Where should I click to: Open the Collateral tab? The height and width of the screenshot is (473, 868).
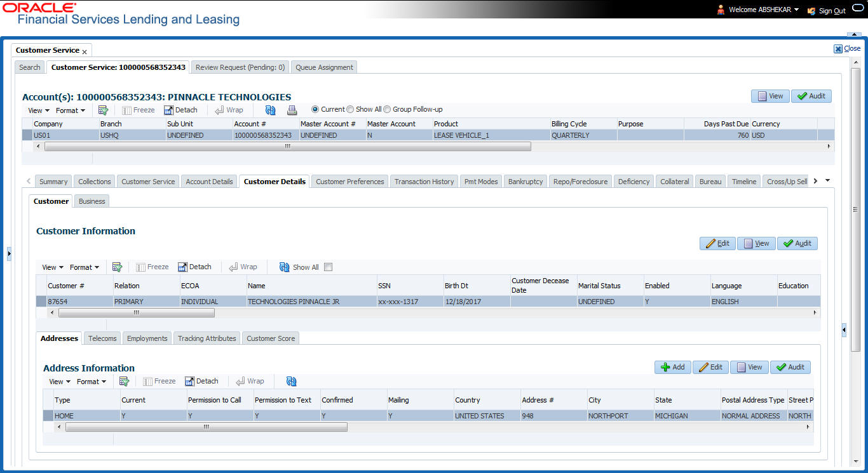(674, 182)
